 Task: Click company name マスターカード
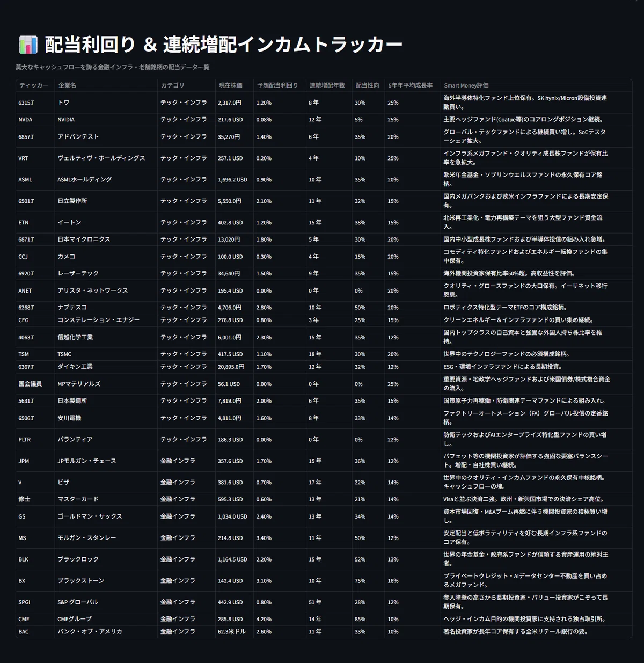(x=106, y=499)
